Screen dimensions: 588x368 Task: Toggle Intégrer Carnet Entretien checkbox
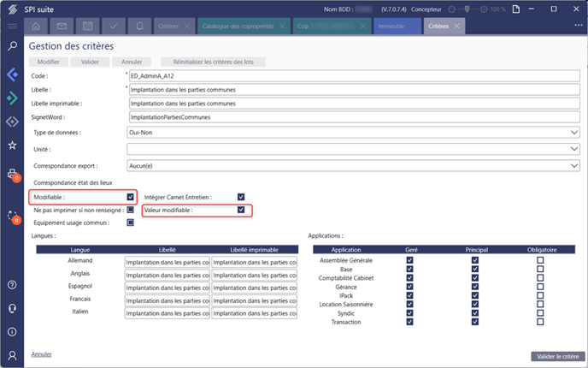(241, 197)
